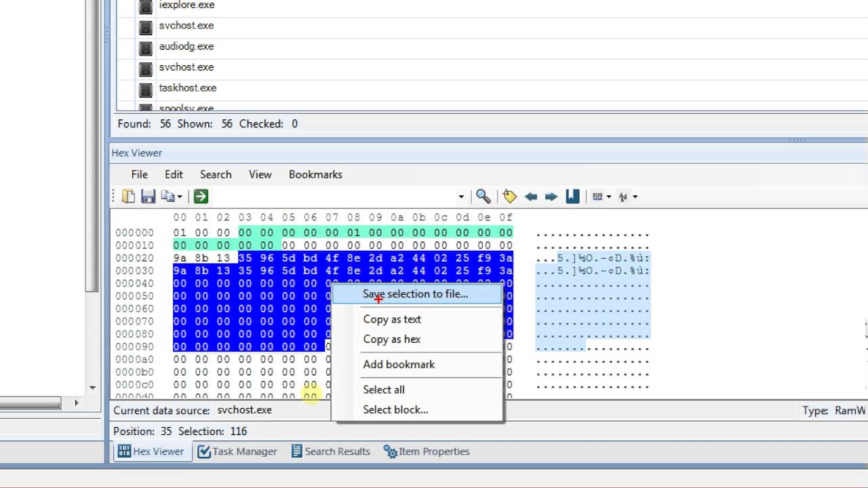Switch to the Hex Viewer tab
Screen dimensions: 868x488
(x=151, y=451)
